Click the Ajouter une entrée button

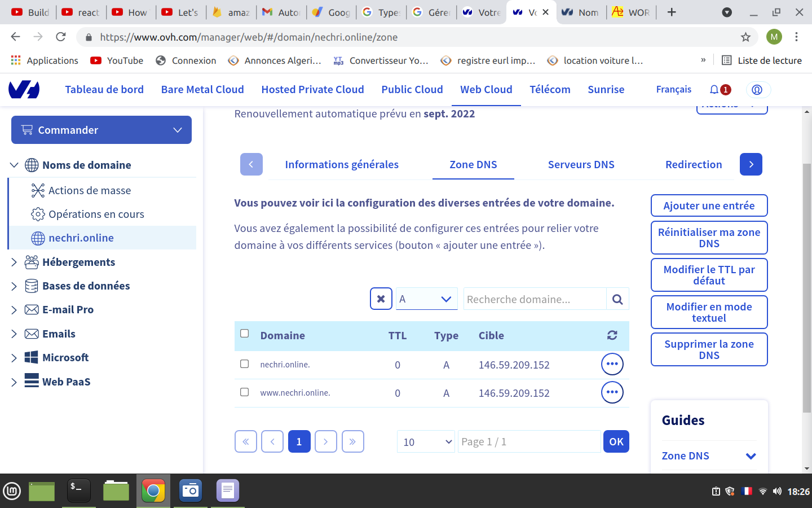pos(709,206)
